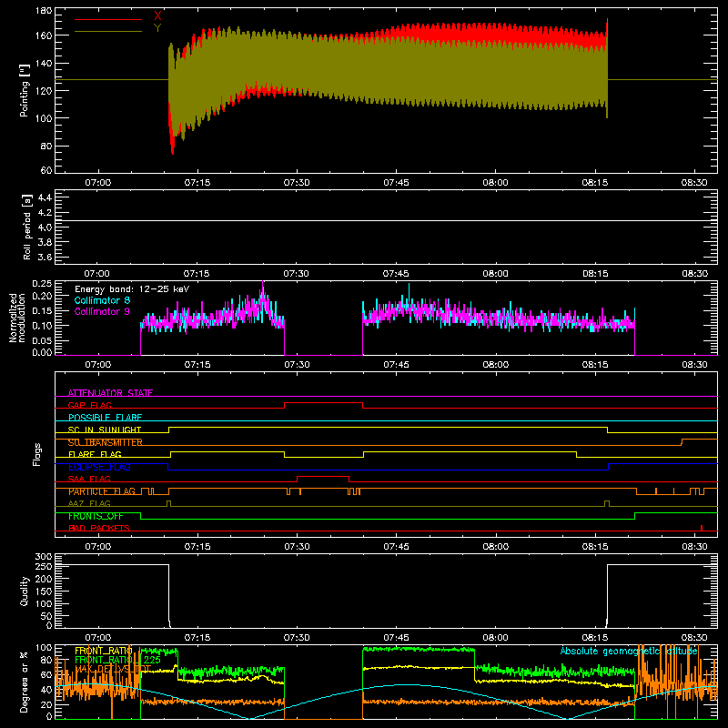Click the AAZ_FLAG label
This screenshot has width=728, height=728.
coord(89,503)
